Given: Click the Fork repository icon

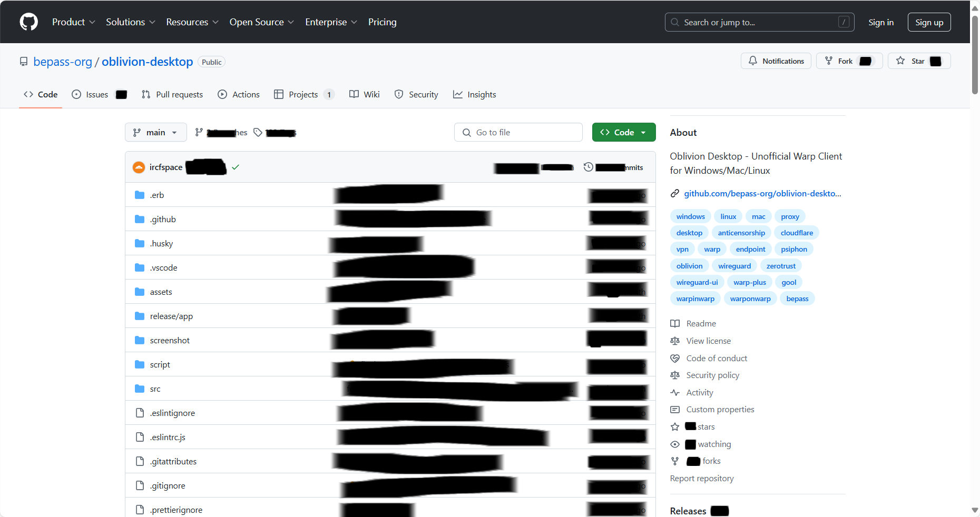Looking at the screenshot, I should pyautogui.click(x=829, y=61).
